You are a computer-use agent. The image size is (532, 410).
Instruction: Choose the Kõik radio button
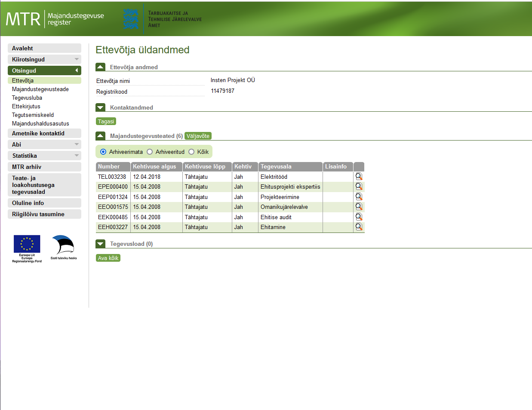[x=191, y=152]
